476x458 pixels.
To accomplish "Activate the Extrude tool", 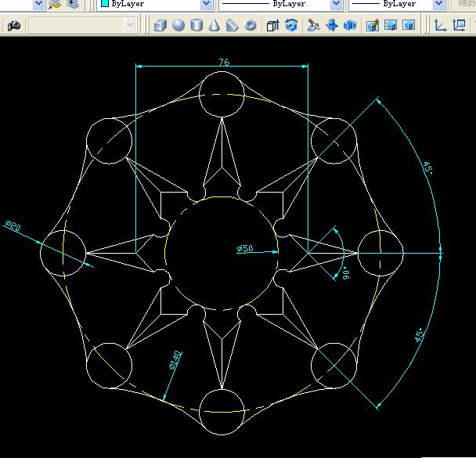I will point(272,25).
